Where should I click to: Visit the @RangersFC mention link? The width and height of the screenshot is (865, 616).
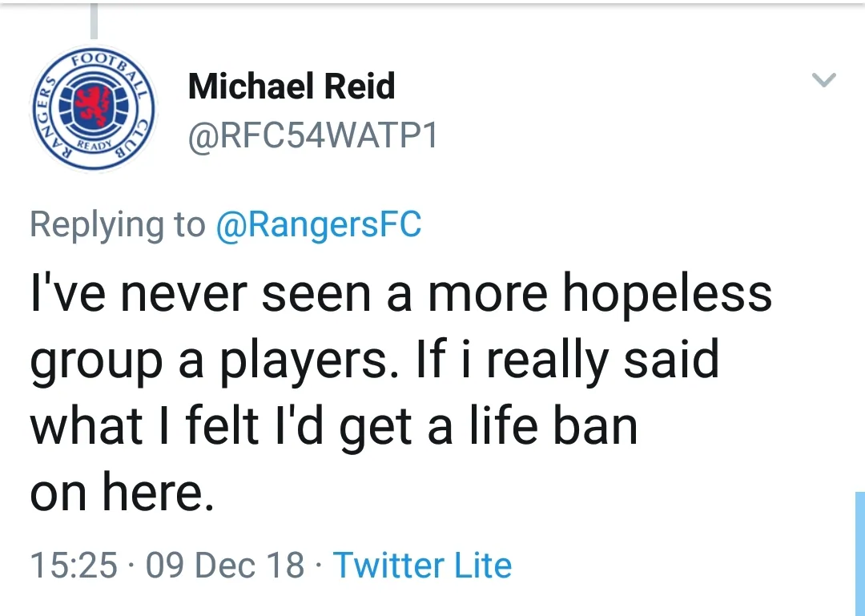pyautogui.click(x=319, y=225)
